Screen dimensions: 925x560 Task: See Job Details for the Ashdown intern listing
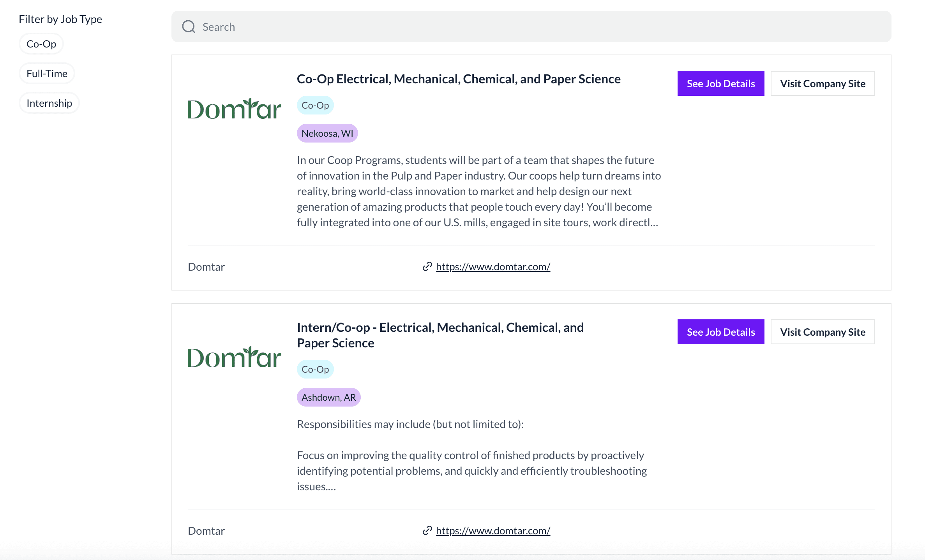(x=720, y=332)
